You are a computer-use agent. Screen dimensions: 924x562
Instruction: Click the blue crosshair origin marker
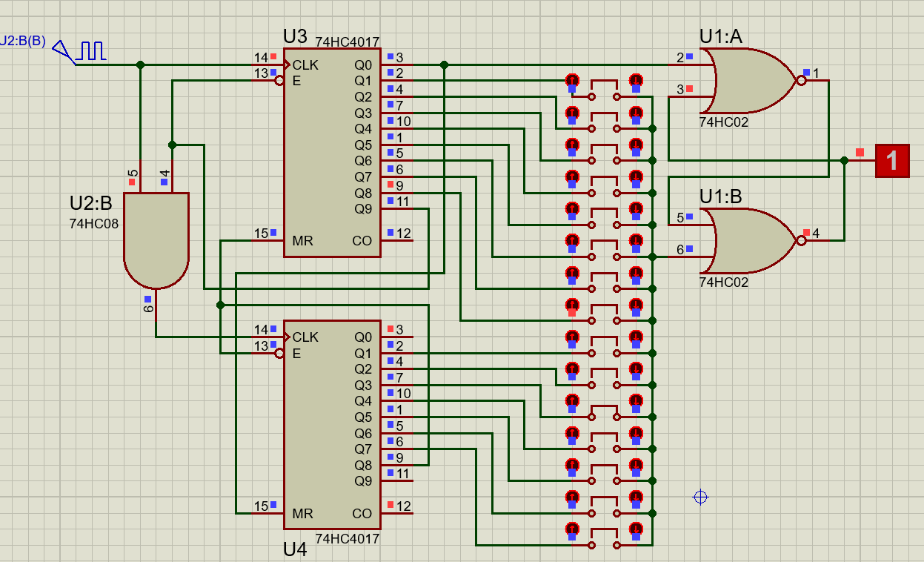click(x=700, y=497)
